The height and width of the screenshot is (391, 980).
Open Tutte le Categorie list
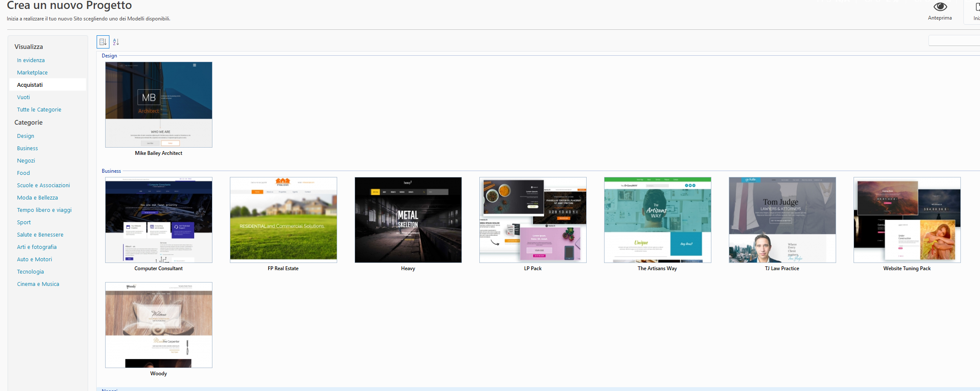(x=39, y=110)
